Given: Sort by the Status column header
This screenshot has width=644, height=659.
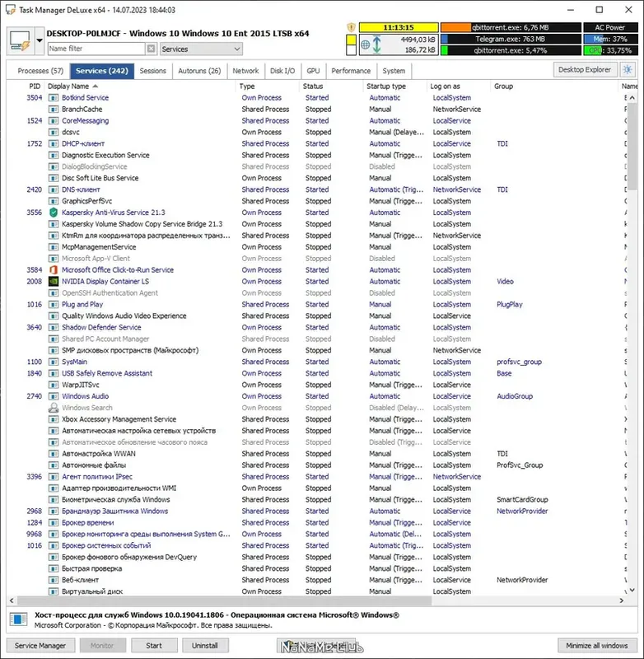Looking at the screenshot, I should [331, 86].
